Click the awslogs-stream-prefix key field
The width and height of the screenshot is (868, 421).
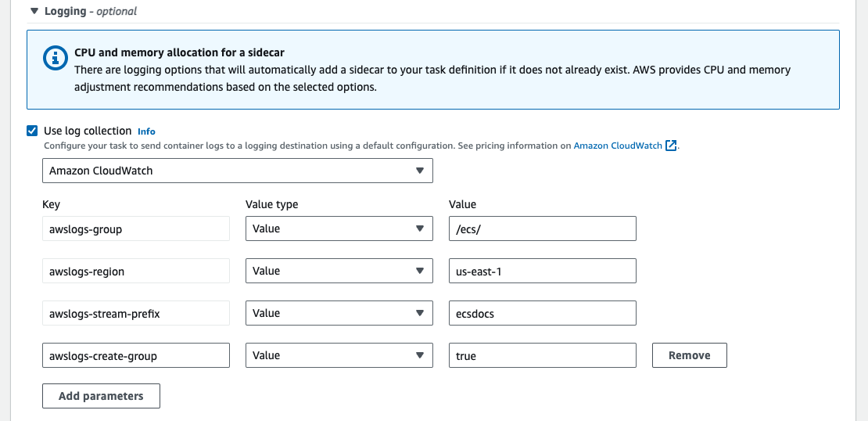click(x=136, y=313)
